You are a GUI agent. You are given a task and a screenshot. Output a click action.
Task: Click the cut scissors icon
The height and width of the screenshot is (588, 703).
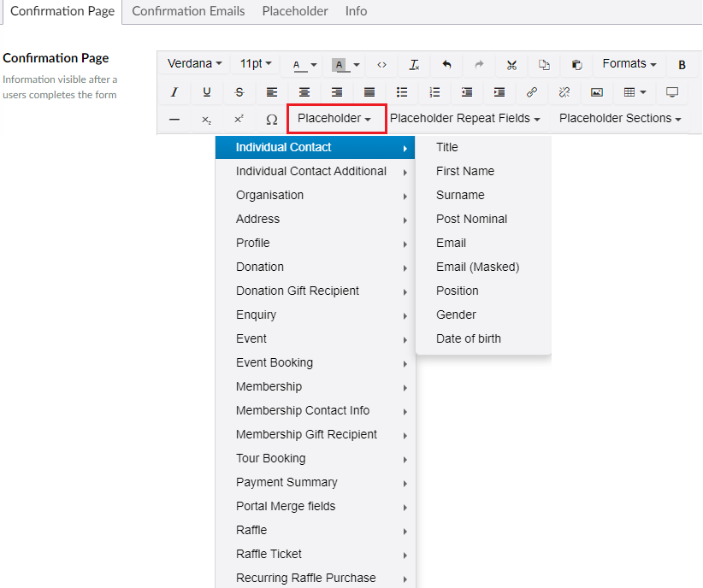point(511,65)
